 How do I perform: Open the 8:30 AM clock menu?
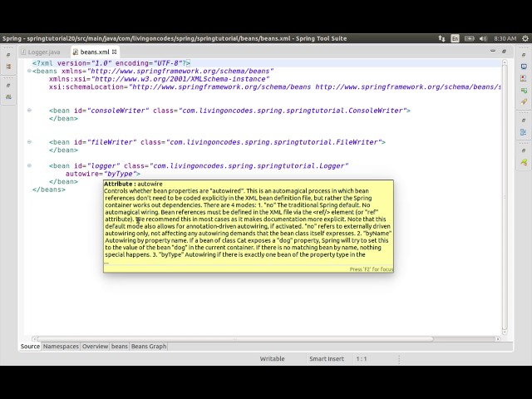point(505,38)
